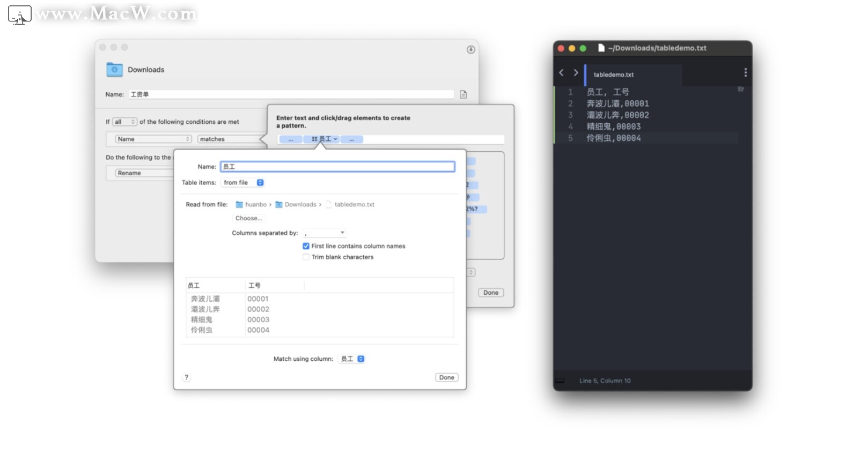Click editor line 4 '精细鬼,00003'
868x461 pixels.
pos(613,127)
